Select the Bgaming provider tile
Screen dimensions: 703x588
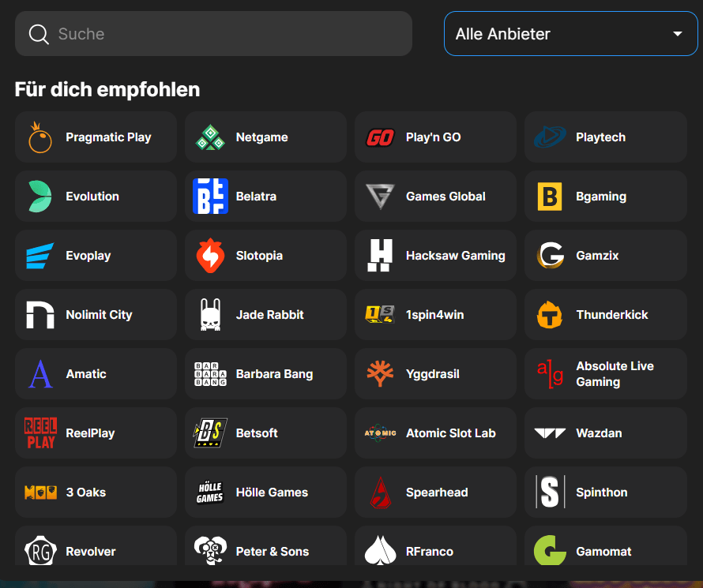[606, 197]
